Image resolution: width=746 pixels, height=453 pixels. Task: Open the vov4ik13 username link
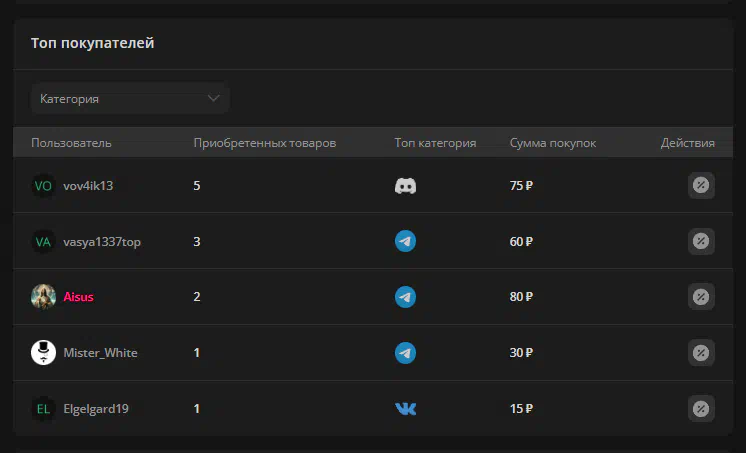[88, 186]
